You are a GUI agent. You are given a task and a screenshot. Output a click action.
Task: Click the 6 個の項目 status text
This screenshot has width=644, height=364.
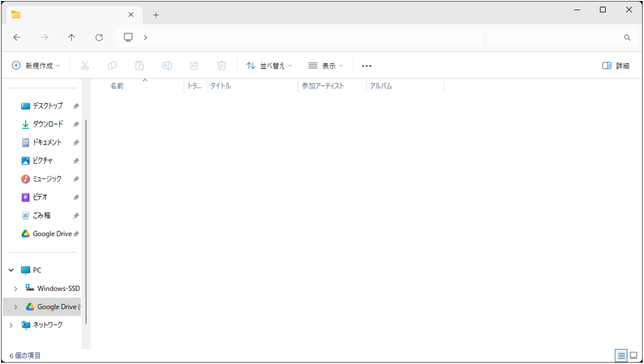coord(25,356)
